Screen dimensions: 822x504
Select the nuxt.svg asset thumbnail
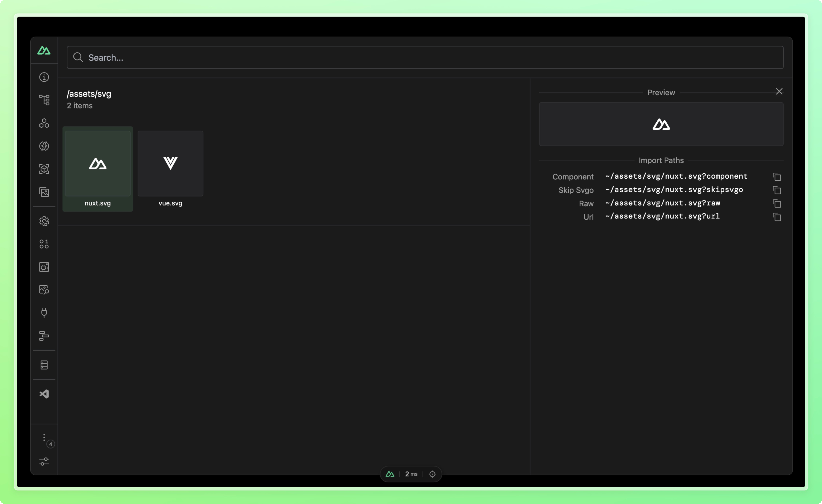[x=98, y=164]
